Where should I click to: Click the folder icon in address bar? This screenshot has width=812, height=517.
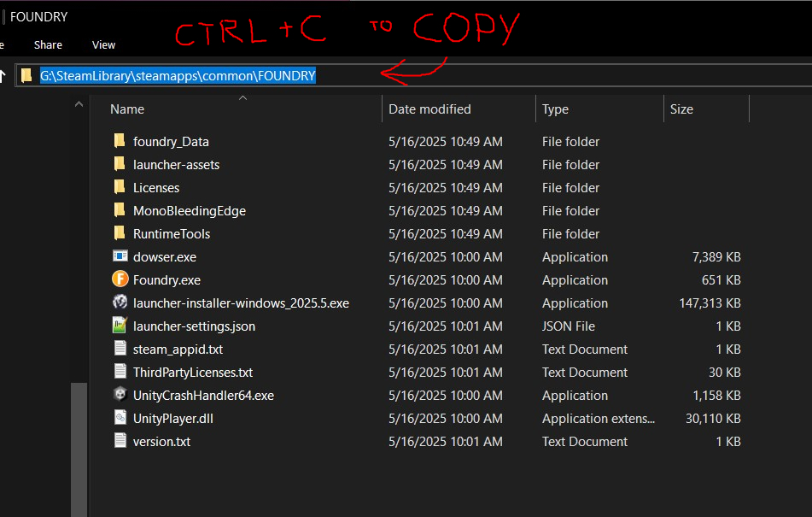[x=26, y=76]
